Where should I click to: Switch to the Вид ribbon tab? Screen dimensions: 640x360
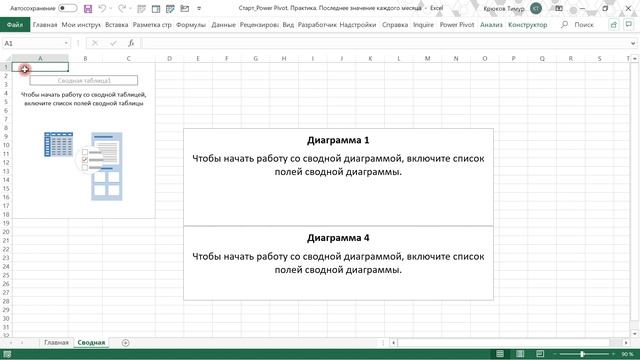[288, 24]
